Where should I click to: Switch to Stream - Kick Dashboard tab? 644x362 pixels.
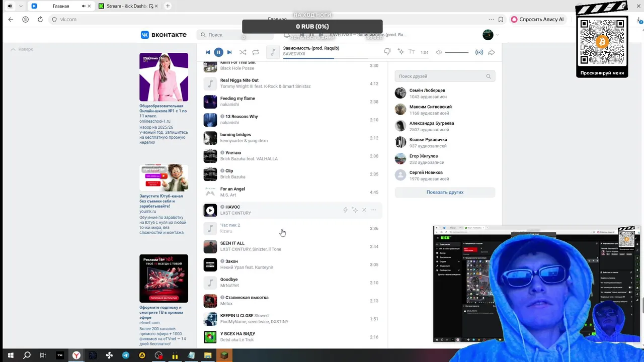(128, 6)
